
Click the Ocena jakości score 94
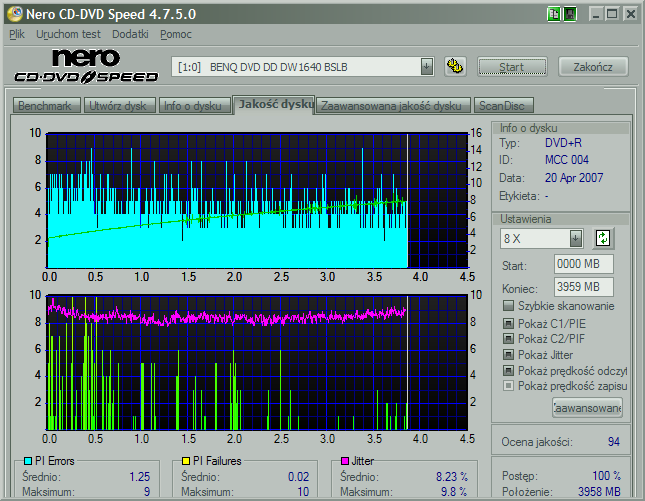(x=614, y=442)
